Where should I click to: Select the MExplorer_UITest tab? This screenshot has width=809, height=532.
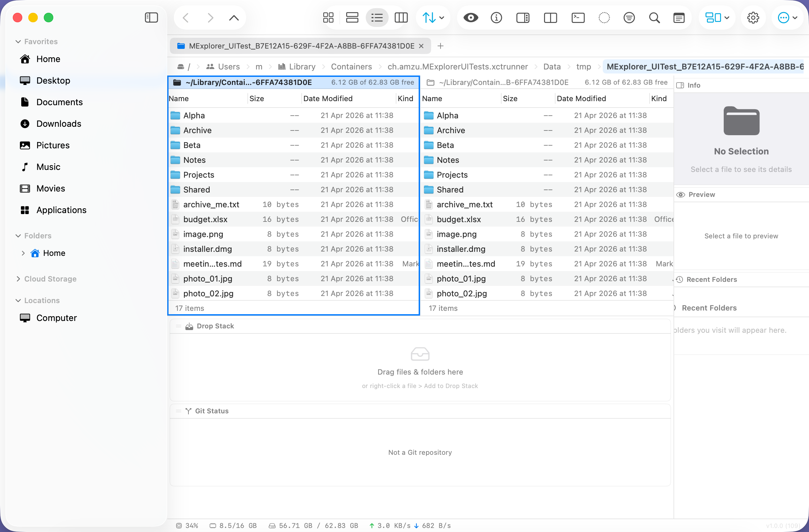click(x=300, y=46)
